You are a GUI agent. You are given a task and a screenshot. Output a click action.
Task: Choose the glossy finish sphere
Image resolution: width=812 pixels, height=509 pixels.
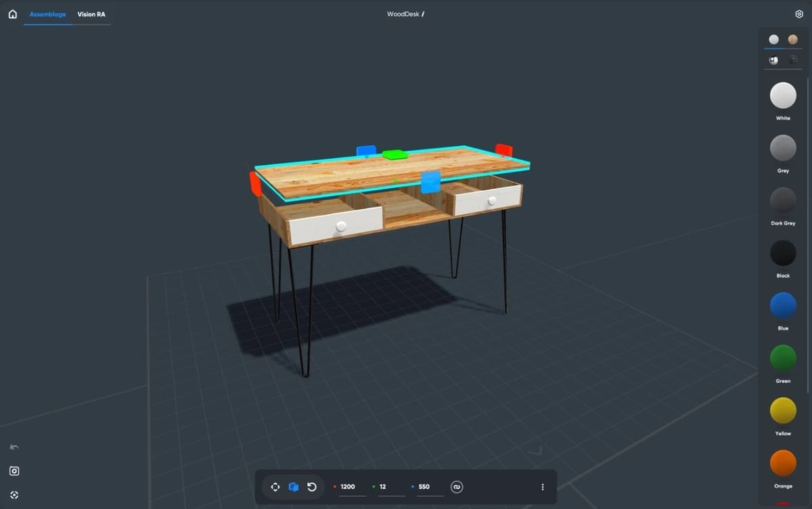[773, 60]
